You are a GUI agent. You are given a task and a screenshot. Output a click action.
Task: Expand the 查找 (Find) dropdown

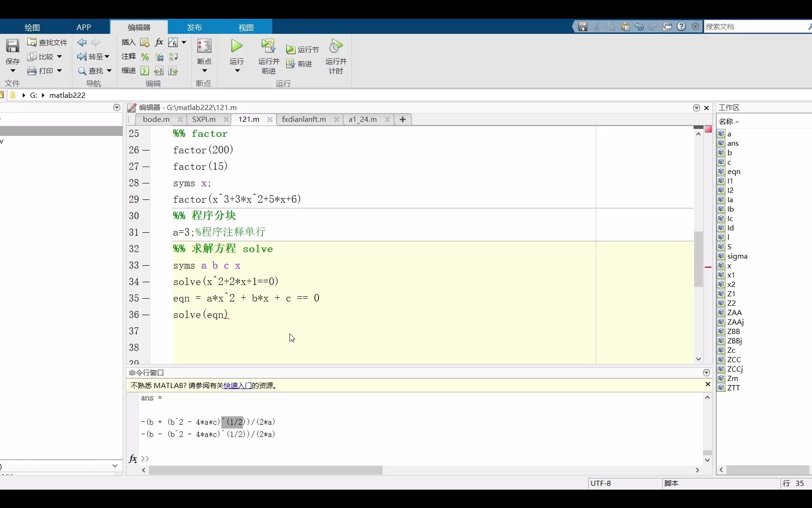click(109, 71)
